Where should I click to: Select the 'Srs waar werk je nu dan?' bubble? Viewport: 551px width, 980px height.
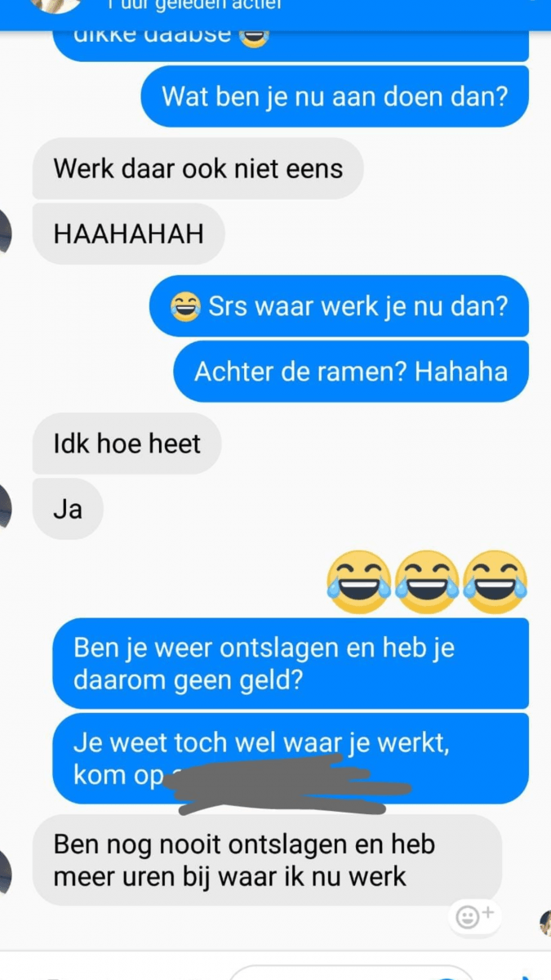coord(340,306)
